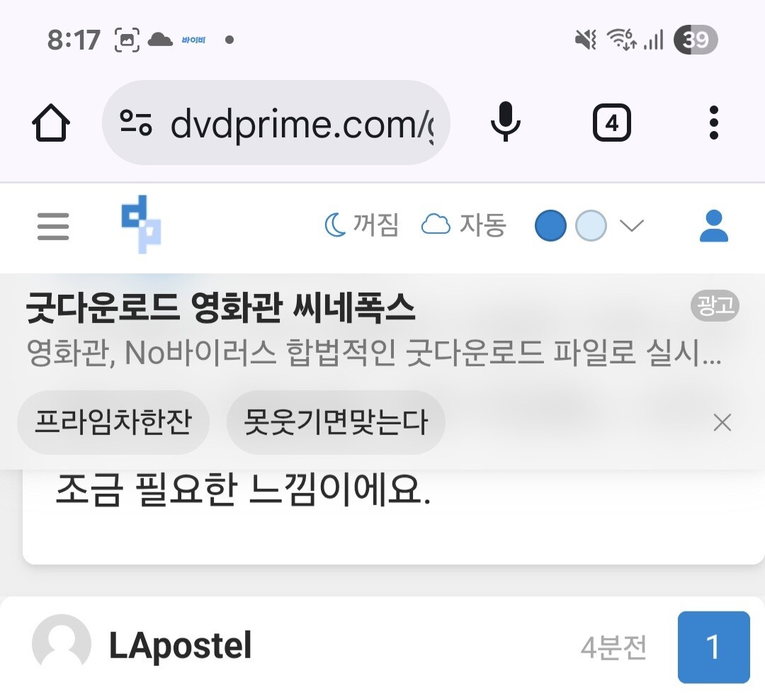
Task: Select the light blue theme color circle
Action: coord(591,225)
